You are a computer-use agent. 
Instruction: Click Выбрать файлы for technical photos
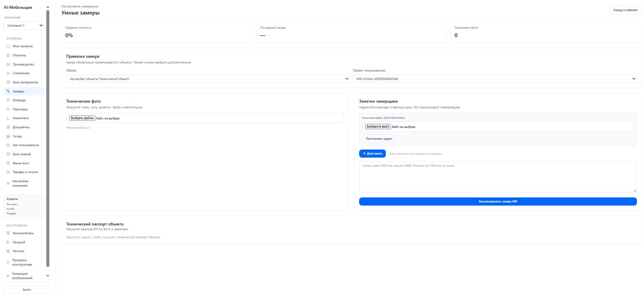[x=82, y=118]
